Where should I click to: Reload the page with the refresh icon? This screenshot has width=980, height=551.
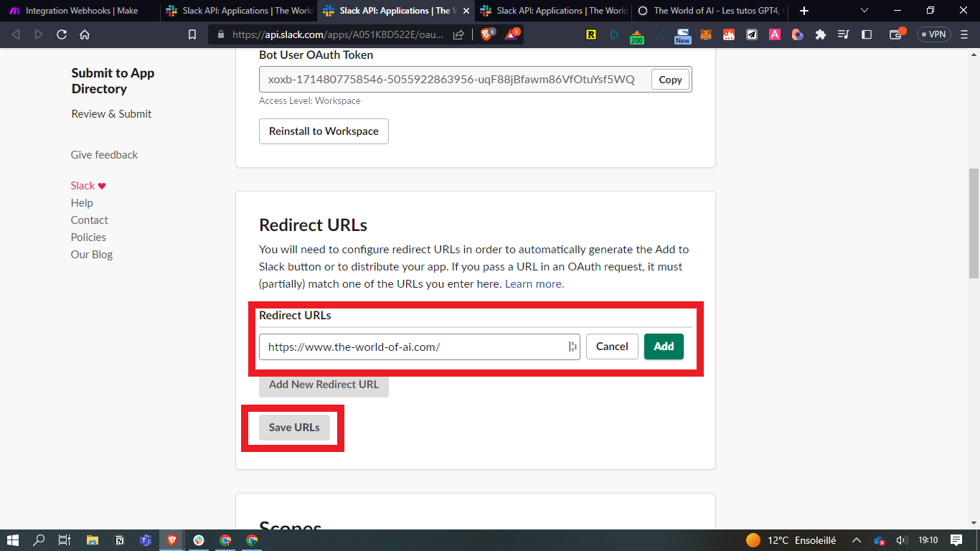tap(62, 34)
